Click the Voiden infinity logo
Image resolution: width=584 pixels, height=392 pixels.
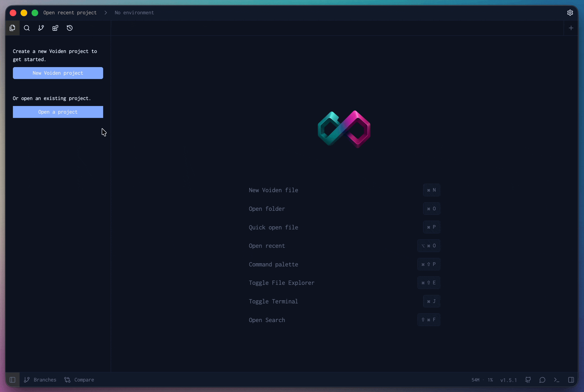pyautogui.click(x=344, y=129)
